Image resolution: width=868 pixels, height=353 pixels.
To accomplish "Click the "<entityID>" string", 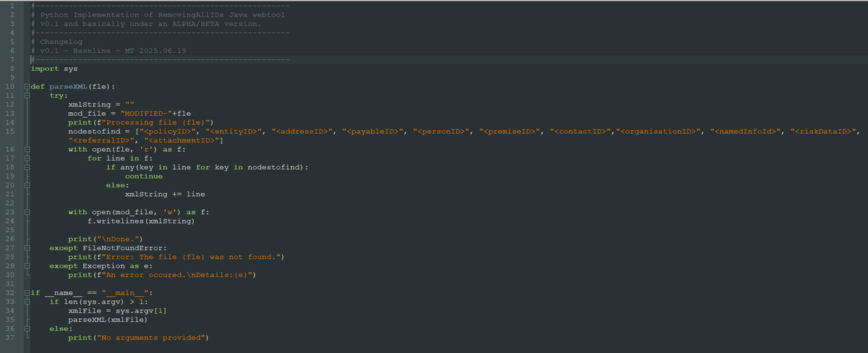I will coord(234,132).
